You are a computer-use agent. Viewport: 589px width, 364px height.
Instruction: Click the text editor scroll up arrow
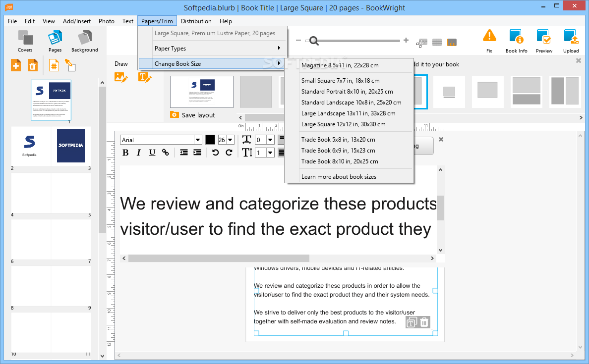pos(441,170)
